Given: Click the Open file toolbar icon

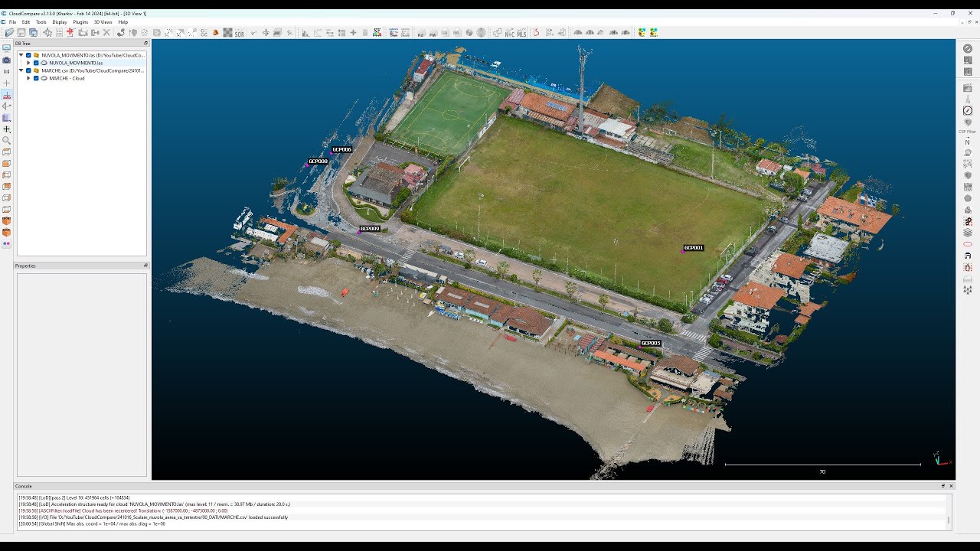Looking at the screenshot, I should pyautogui.click(x=9, y=32).
